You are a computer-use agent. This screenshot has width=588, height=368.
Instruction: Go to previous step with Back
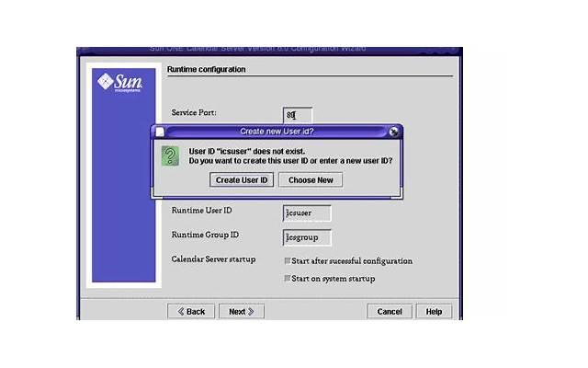[x=191, y=312]
